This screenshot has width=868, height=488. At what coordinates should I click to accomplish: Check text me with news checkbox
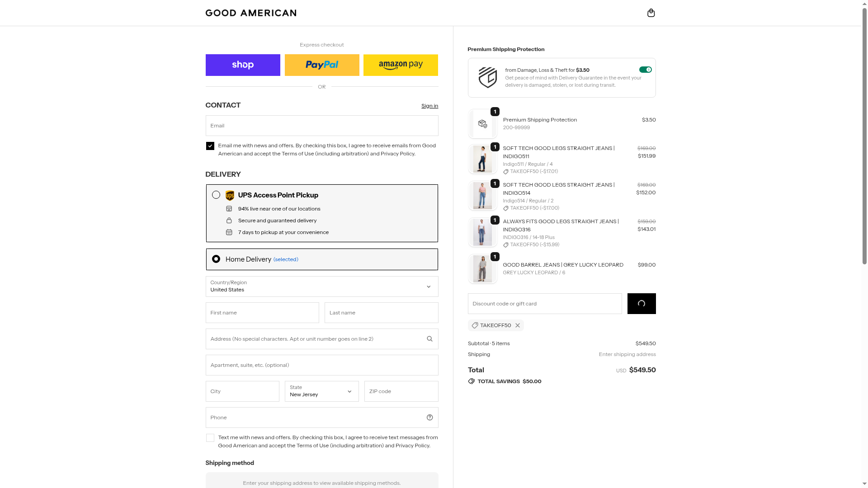coord(210,438)
